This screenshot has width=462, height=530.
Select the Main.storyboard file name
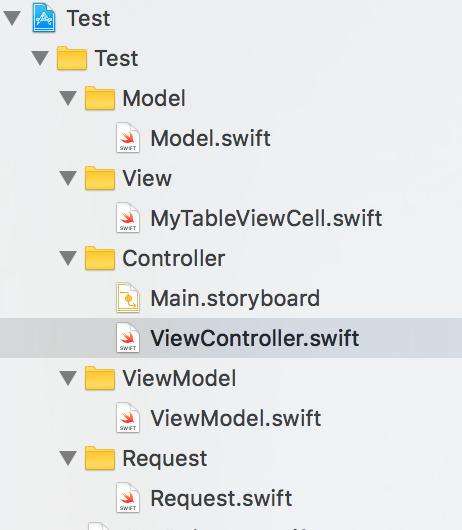click(x=235, y=298)
